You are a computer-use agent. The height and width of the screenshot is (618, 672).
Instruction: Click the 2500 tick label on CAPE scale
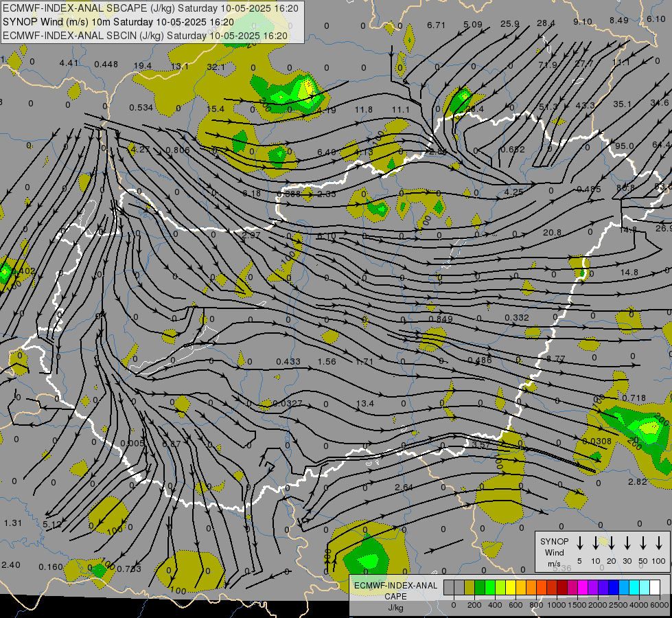(618, 605)
